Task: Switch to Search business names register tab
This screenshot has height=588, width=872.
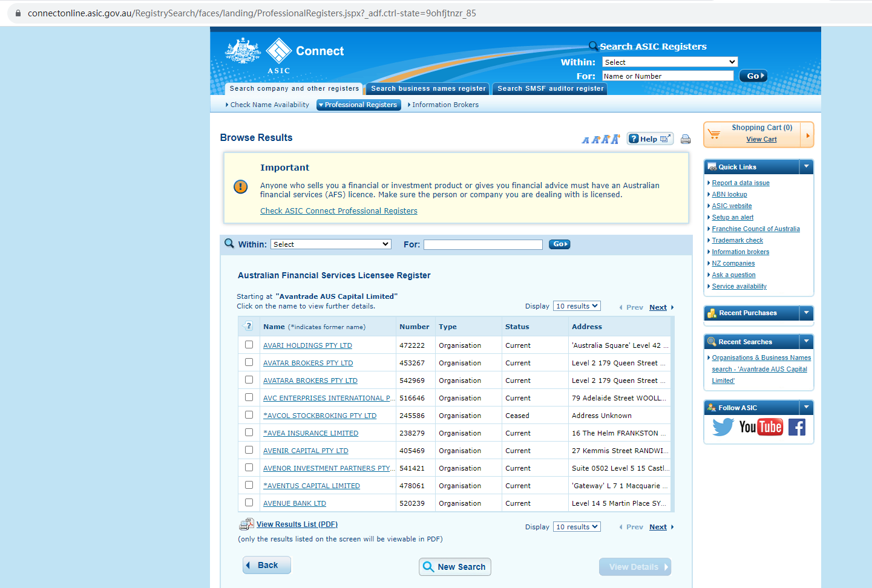Action: coord(428,89)
